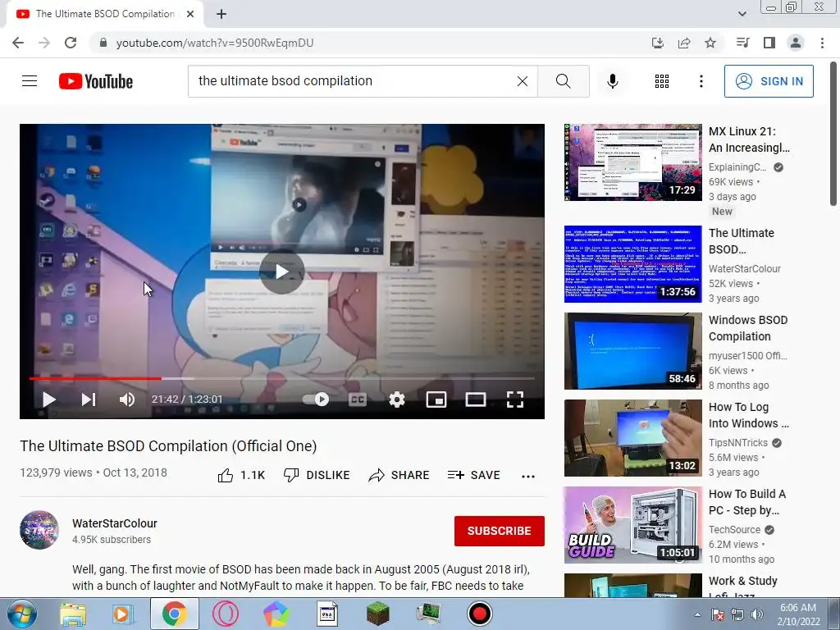Open the media controls icon in Chrome's toolbar

point(742,43)
